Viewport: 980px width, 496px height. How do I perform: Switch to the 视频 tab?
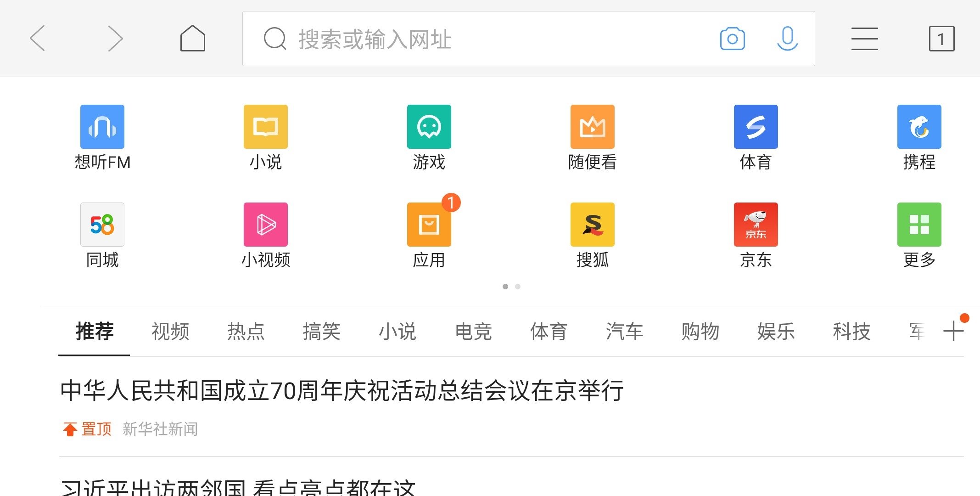click(x=170, y=331)
